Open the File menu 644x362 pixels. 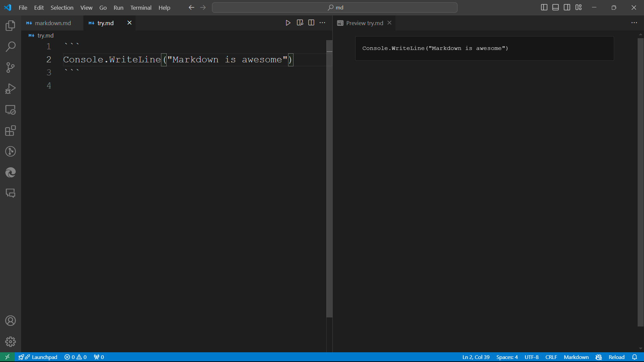click(23, 7)
